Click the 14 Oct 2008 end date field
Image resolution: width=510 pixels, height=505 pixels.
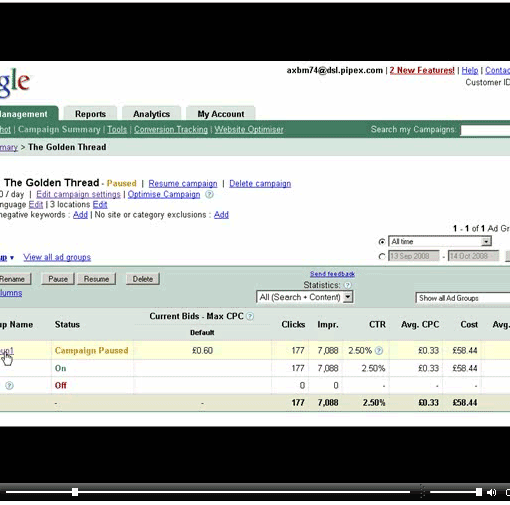click(473, 256)
